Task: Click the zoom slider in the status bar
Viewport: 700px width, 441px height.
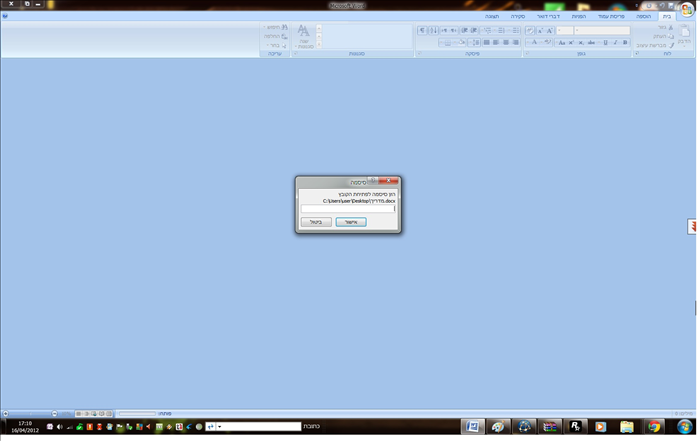Action: point(30,413)
